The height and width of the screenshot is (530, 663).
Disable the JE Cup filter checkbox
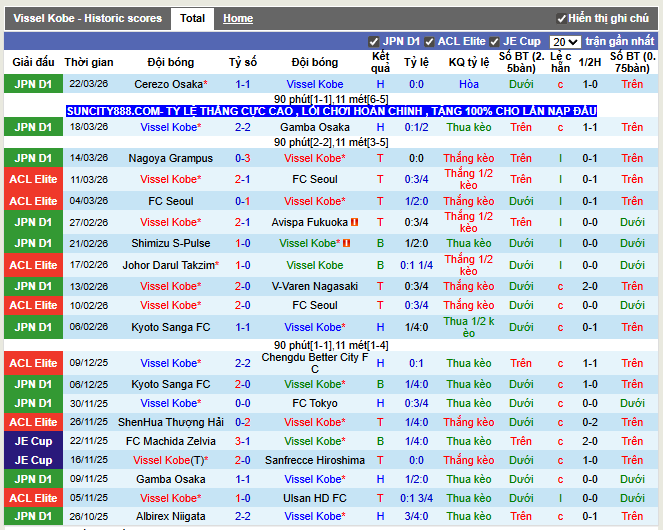tap(495, 41)
